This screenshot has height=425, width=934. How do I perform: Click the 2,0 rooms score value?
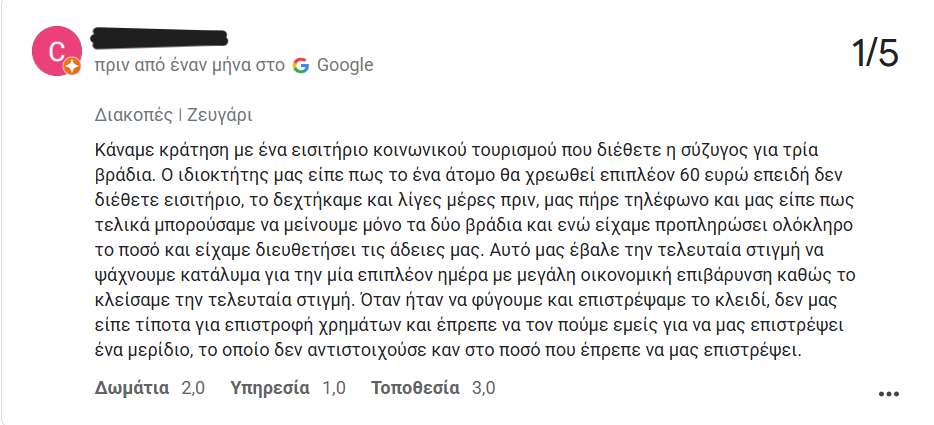click(193, 388)
